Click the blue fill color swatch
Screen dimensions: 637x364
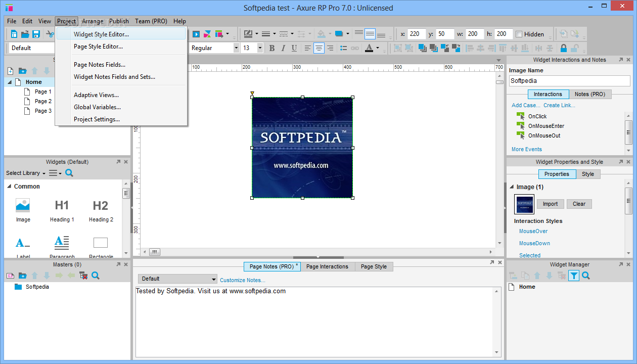pos(339,34)
